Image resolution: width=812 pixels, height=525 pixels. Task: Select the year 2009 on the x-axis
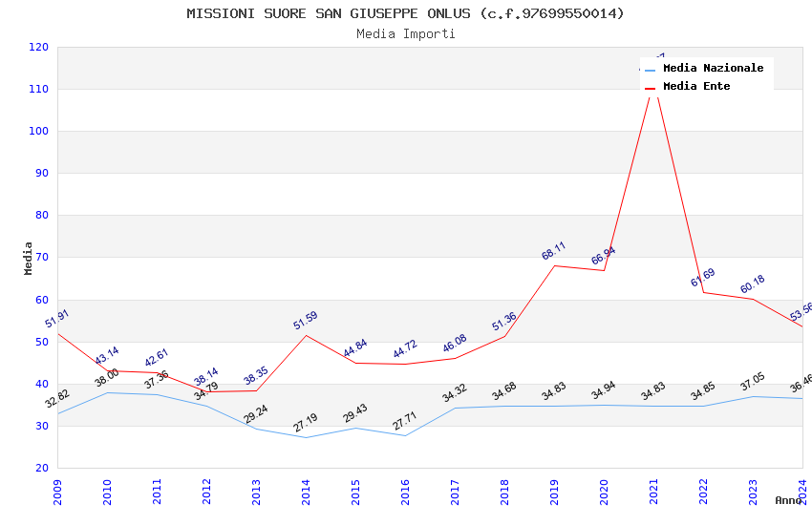[57, 492]
